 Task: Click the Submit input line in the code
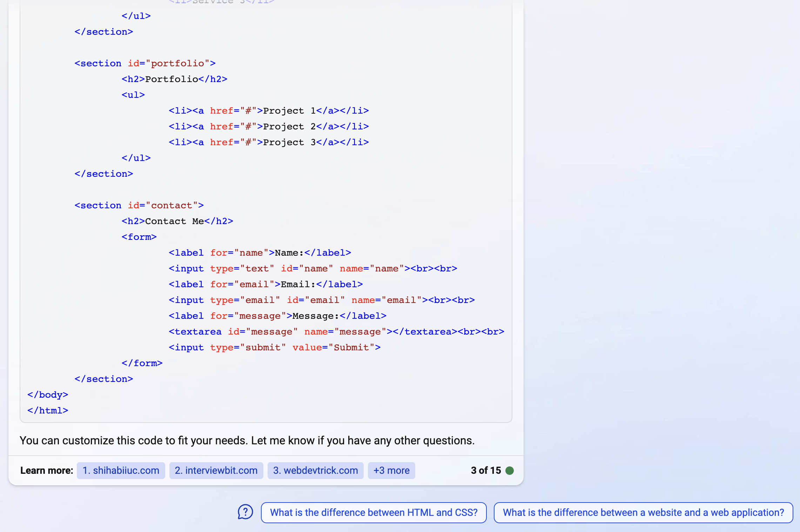click(x=274, y=347)
